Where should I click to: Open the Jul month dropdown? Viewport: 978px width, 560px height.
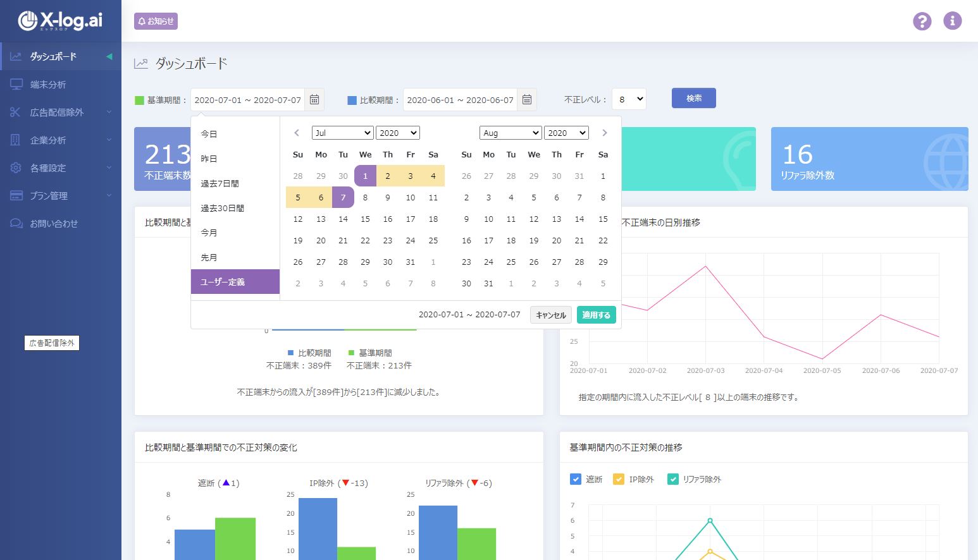coord(343,133)
